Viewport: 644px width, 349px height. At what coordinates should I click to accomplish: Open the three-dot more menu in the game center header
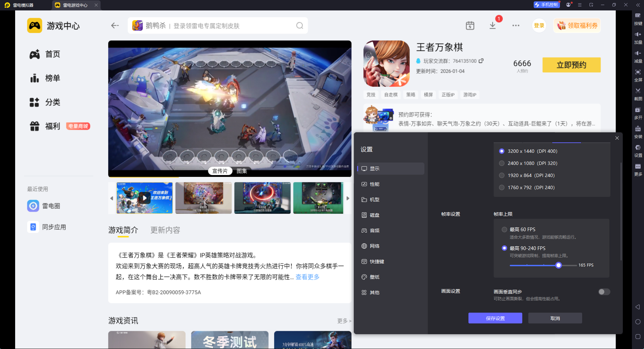516,26
